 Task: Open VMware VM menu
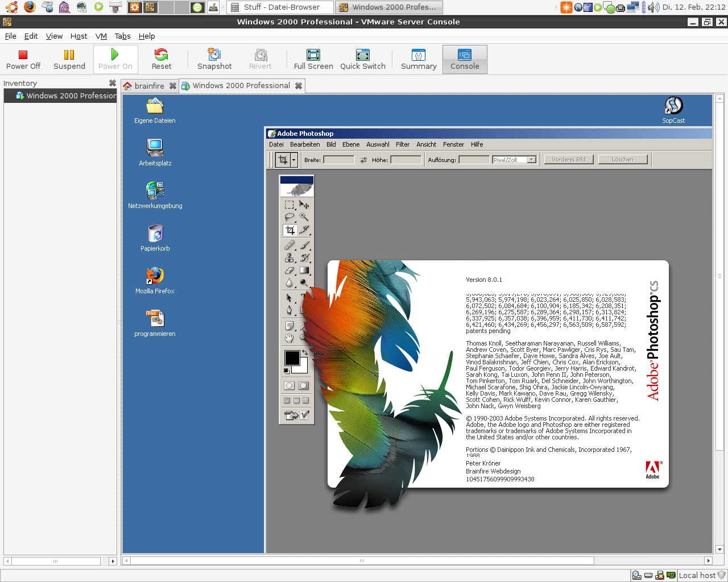pyautogui.click(x=101, y=36)
